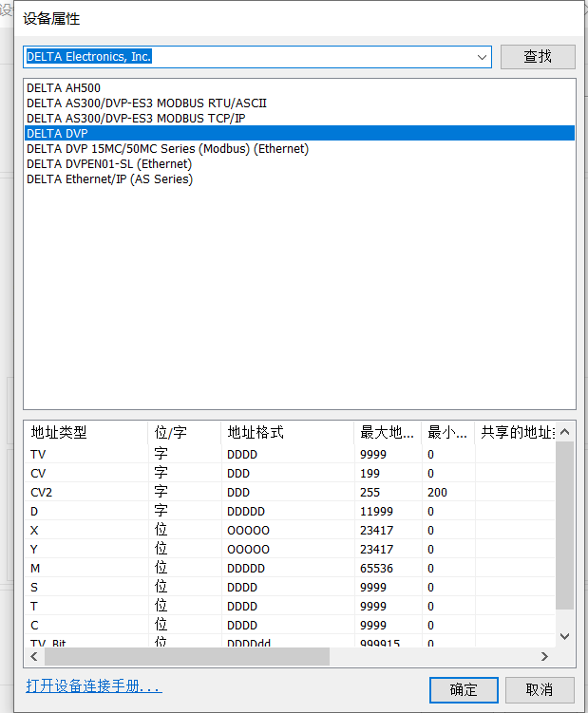Select the Y address type row
The image size is (588, 713).
[x=290, y=550]
